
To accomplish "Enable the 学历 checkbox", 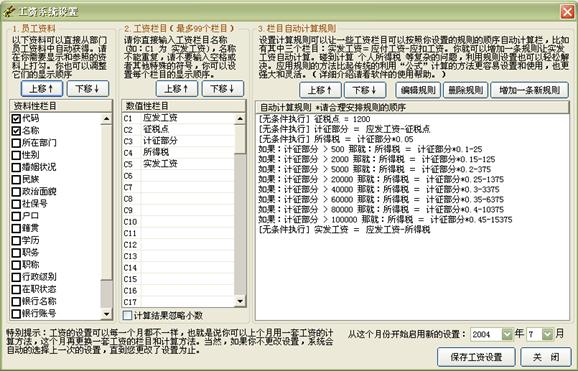I will (x=16, y=240).
